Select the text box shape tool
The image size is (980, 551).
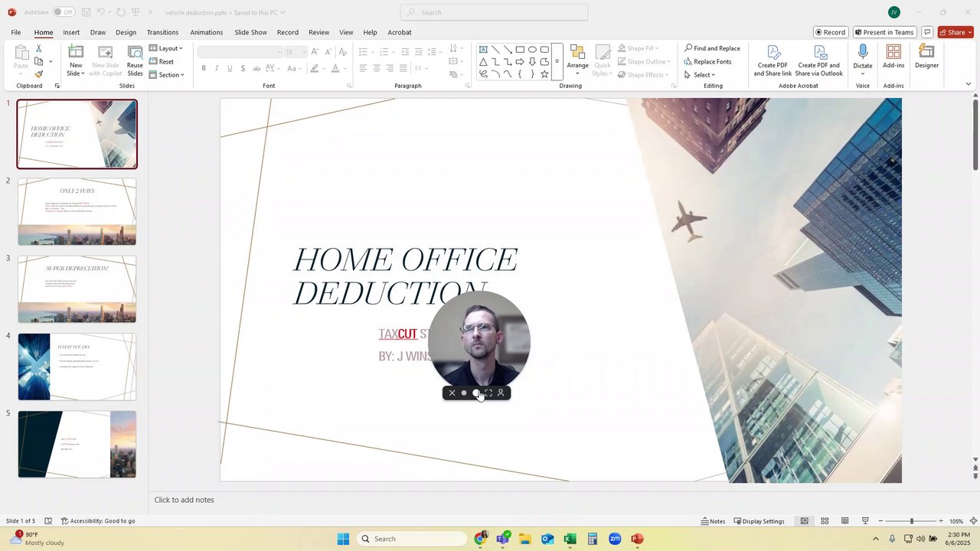pyautogui.click(x=483, y=49)
